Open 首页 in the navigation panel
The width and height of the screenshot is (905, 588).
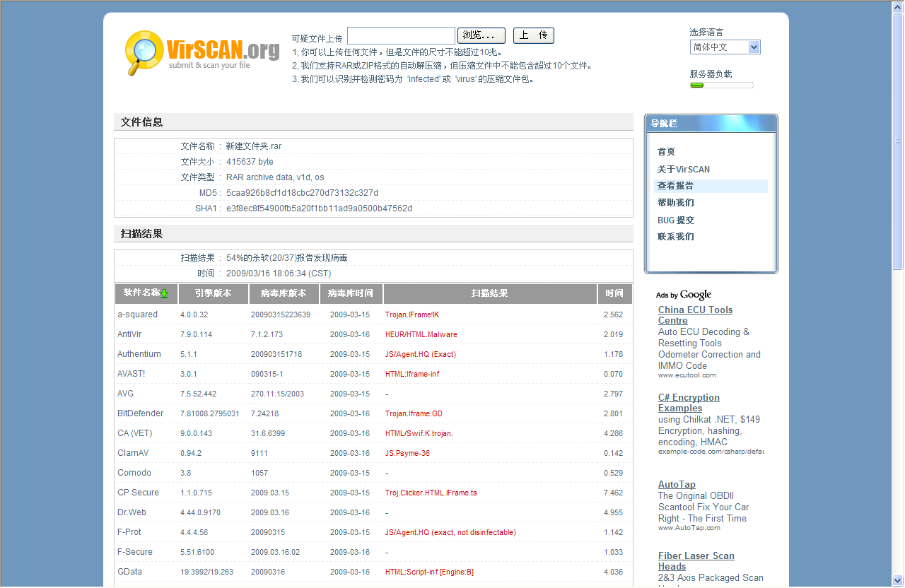tap(666, 152)
